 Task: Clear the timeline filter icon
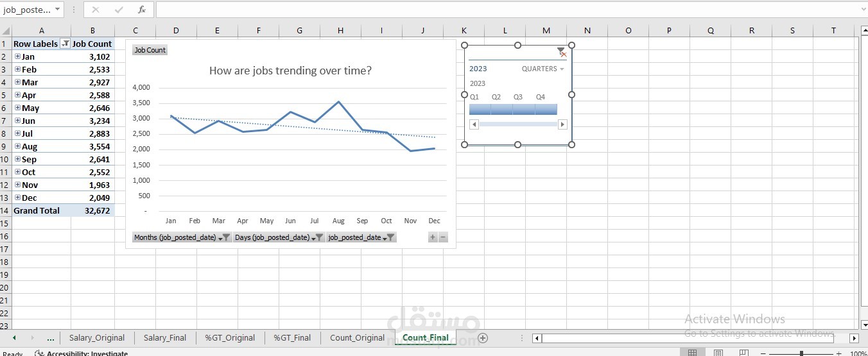[562, 53]
